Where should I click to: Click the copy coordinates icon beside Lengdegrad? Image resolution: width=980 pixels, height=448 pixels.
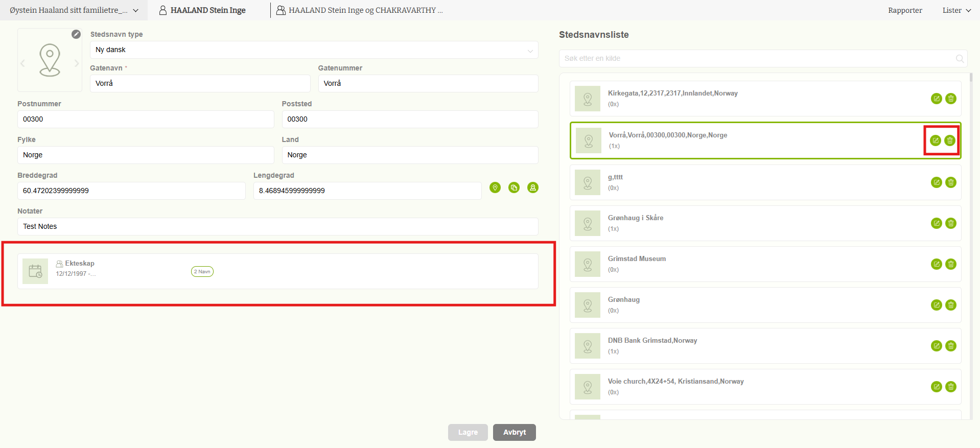514,187
